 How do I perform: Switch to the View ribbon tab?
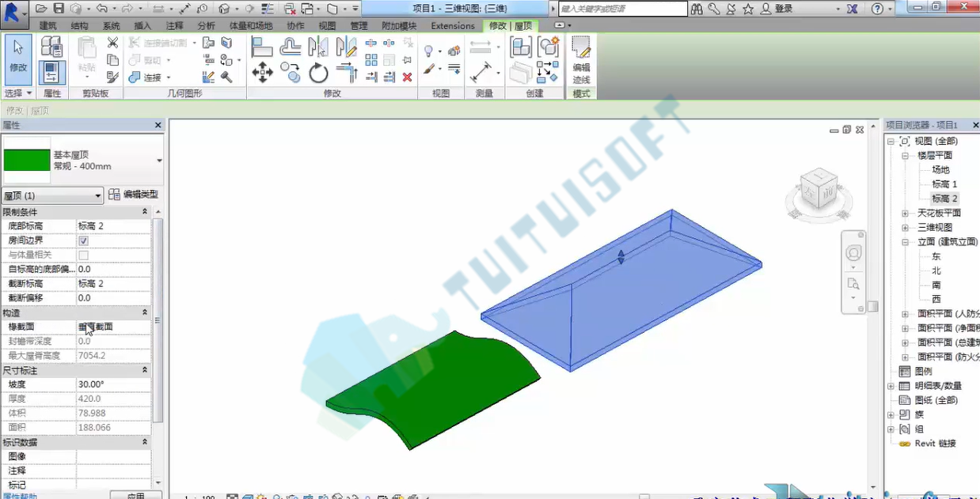coord(327,26)
